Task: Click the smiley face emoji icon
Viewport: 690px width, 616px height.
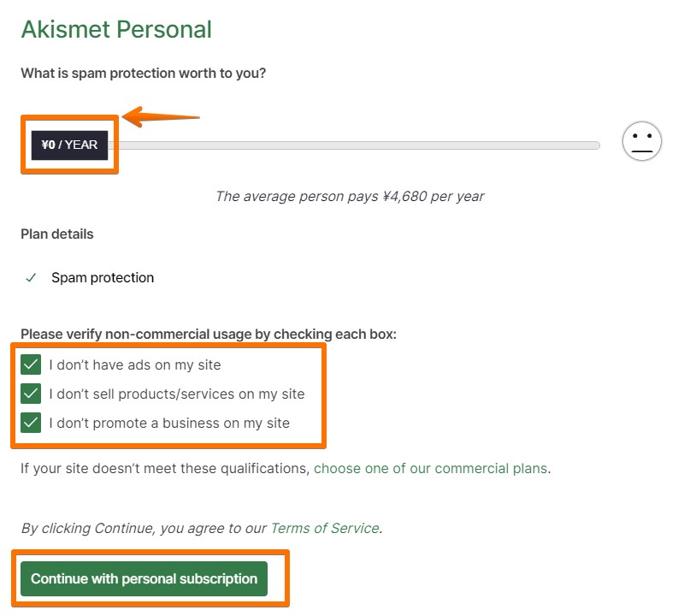Action: 642,141
